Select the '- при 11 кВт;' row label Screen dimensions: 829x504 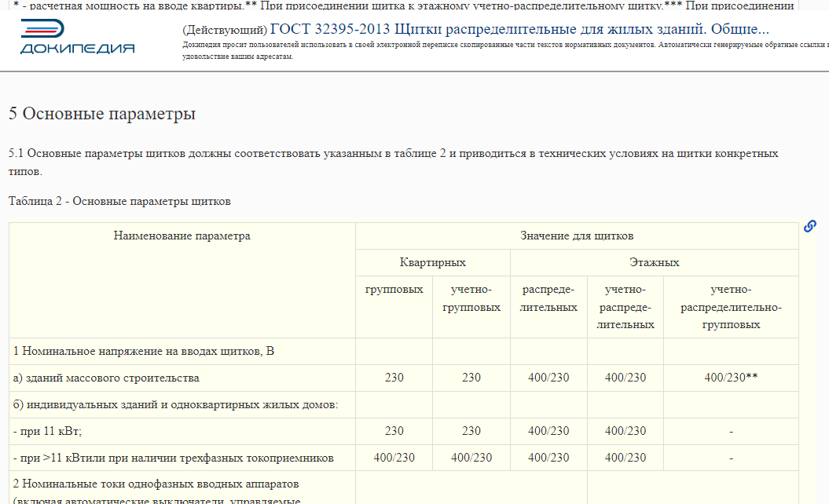tap(48, 431)
